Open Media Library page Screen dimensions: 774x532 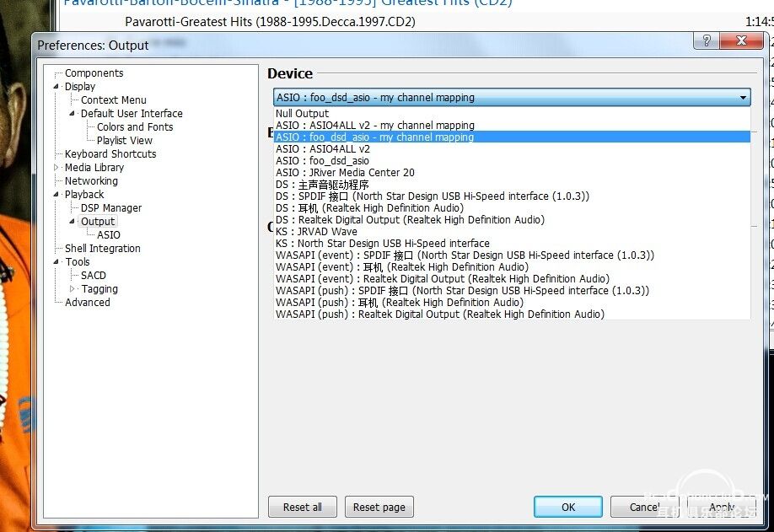tap(94, 167)
